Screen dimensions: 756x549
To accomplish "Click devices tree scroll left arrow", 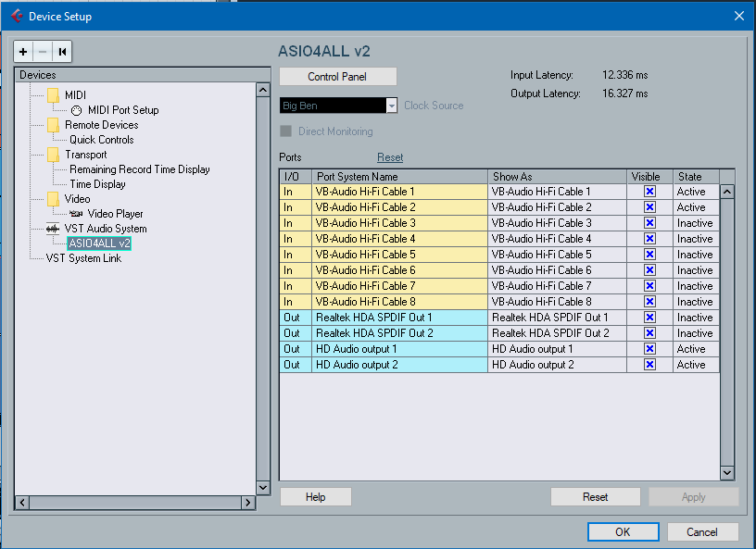I will (22, 503).
